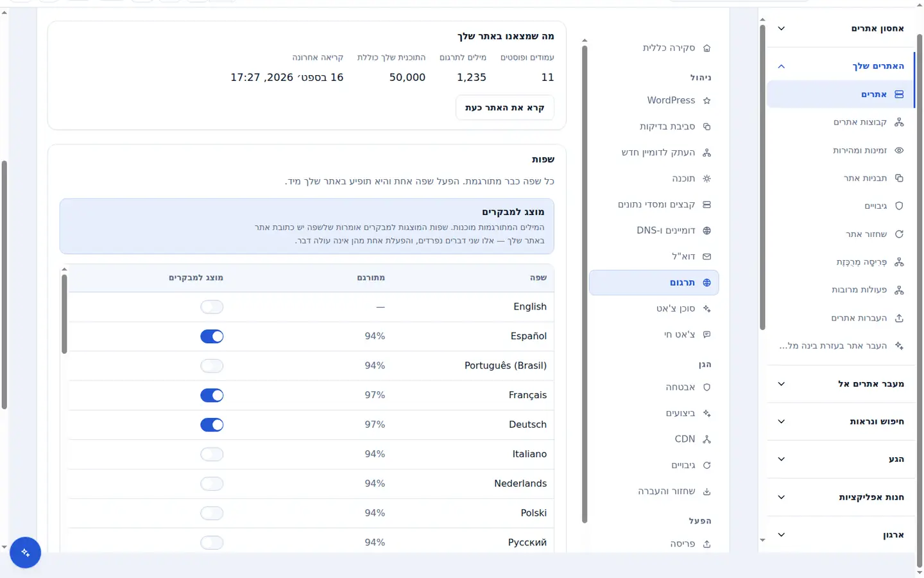924x578 pixels.
Task: Click the envelope icon beside דוא"ל
Action: pos(706,257)
